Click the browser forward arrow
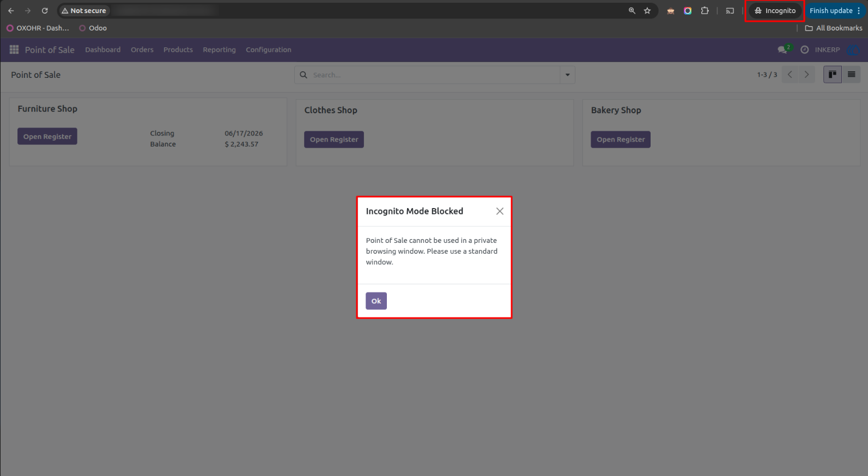The width and height of the screenshot is (868, 476). tap(28, 10)
